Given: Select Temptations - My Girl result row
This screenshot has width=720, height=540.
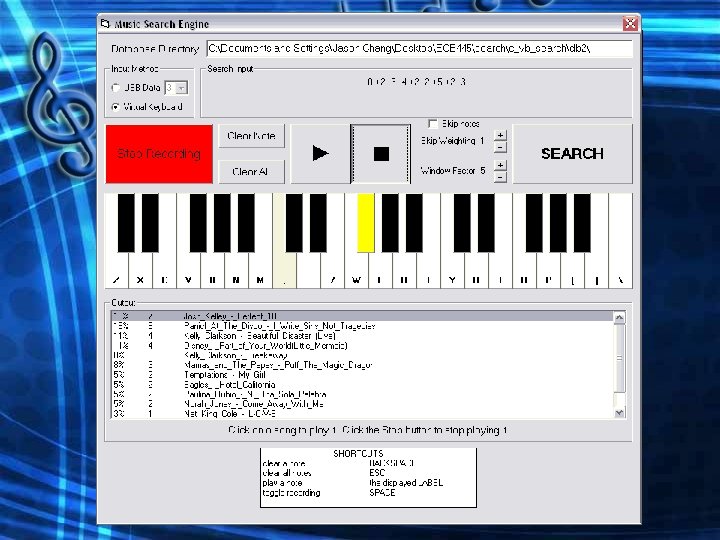Looking at the screenshot, I should coord(362,375).
